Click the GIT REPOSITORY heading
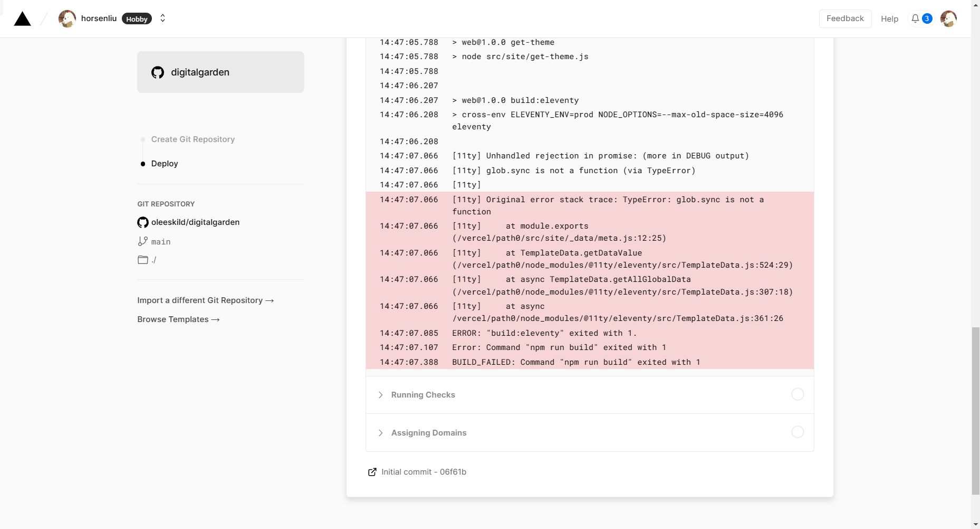Image resolution: width=980 pixels, height=529 pixels. (166, 204)
